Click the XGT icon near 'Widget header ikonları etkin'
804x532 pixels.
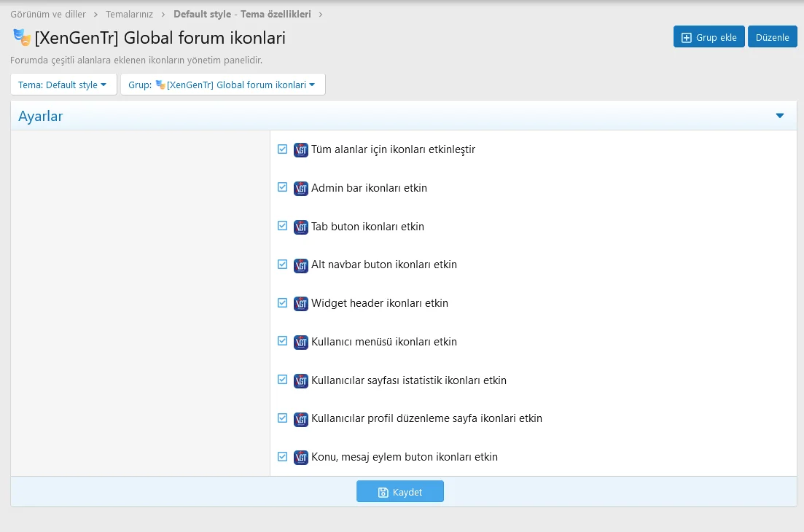(x=300, y=303)
